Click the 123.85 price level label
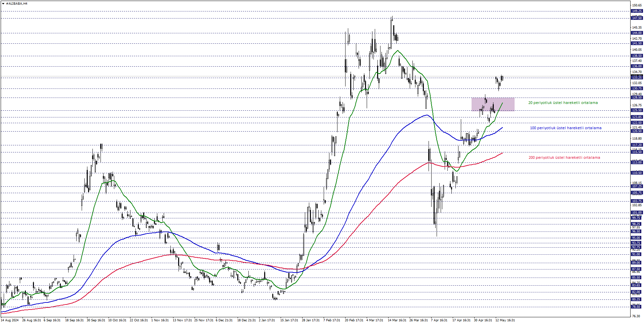 click(637, 117)
